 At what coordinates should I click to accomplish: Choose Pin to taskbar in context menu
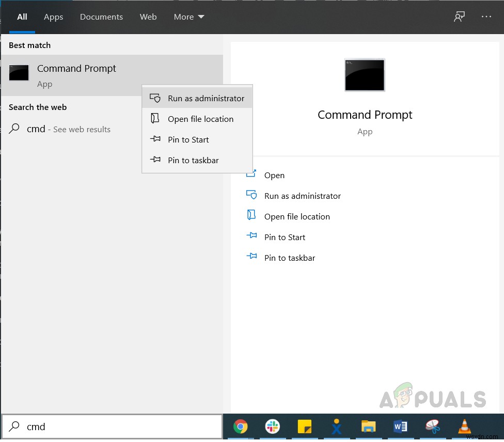point(193,160)
